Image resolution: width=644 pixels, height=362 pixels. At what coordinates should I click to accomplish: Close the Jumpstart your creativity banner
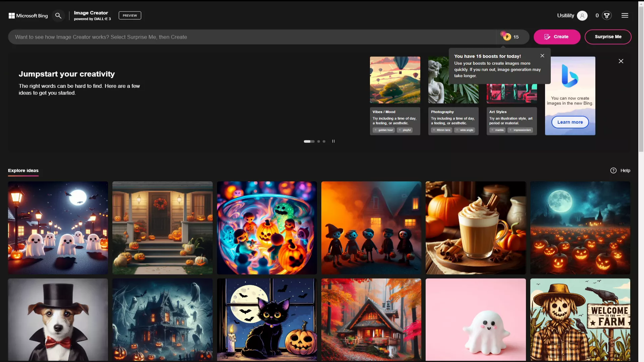tap(621, 61)
